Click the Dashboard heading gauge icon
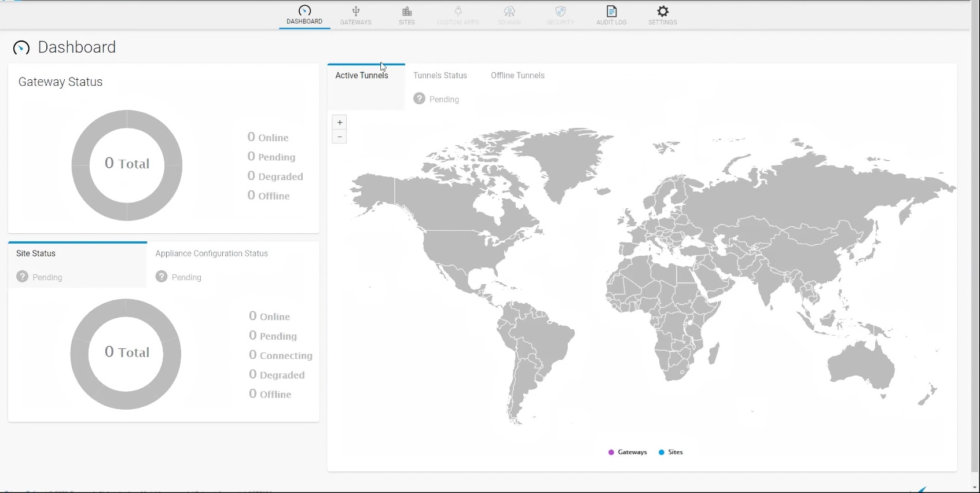This screenshot has width=980, height=493. [x=21, y=47]
